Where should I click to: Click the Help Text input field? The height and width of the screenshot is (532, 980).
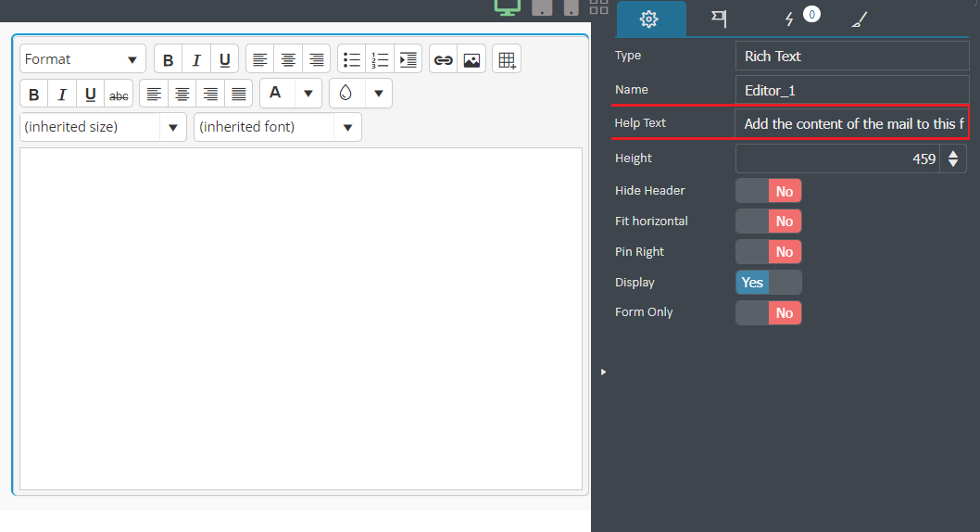(x=852, y=124)
